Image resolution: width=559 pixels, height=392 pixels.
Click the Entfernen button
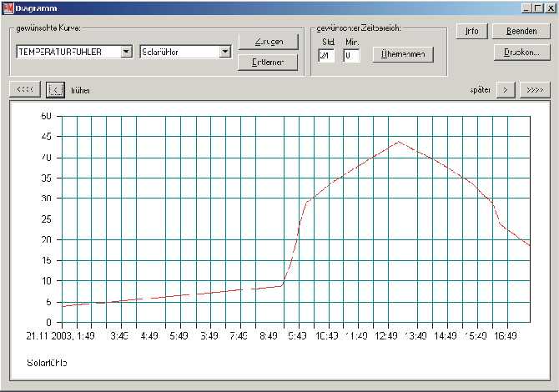268,63
